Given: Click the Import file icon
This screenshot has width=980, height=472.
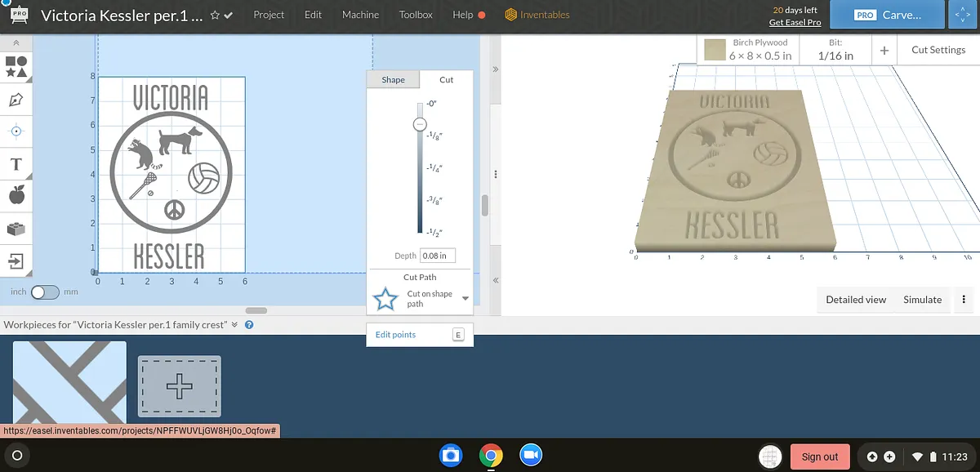Looking at the screenshot, I should pos(16,261).
